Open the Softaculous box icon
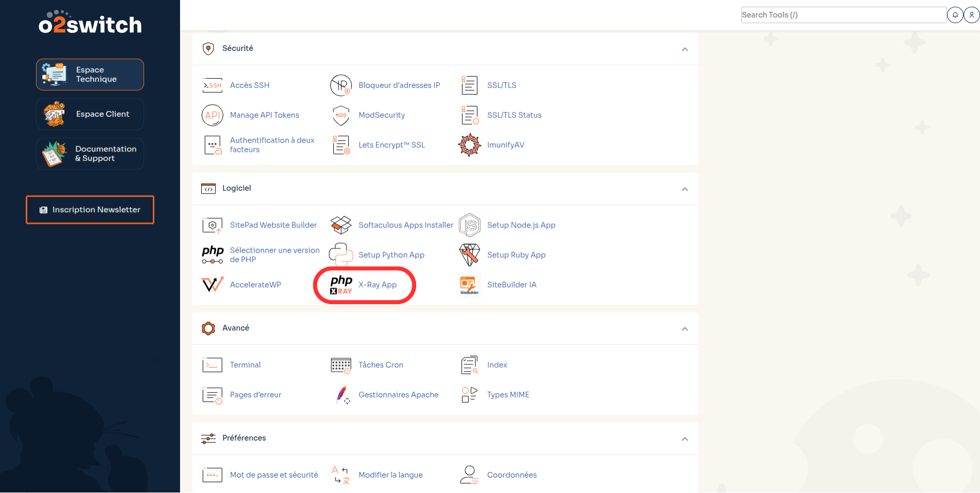The width and height of the screenshot is (980, 493). point(341,225)
